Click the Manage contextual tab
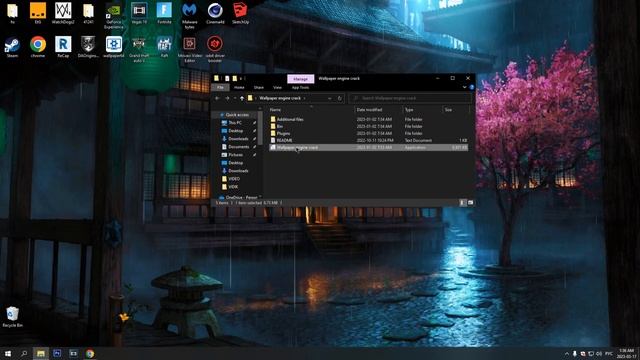 pyautogui.click(x=300, y=79)
